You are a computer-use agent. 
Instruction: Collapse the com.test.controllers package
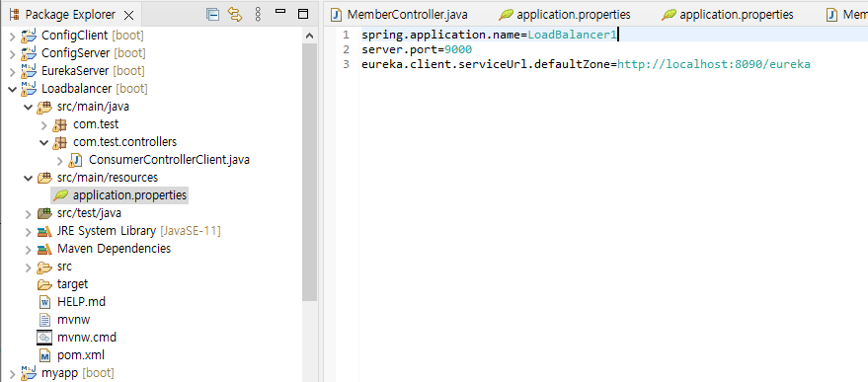pos(44,142)
